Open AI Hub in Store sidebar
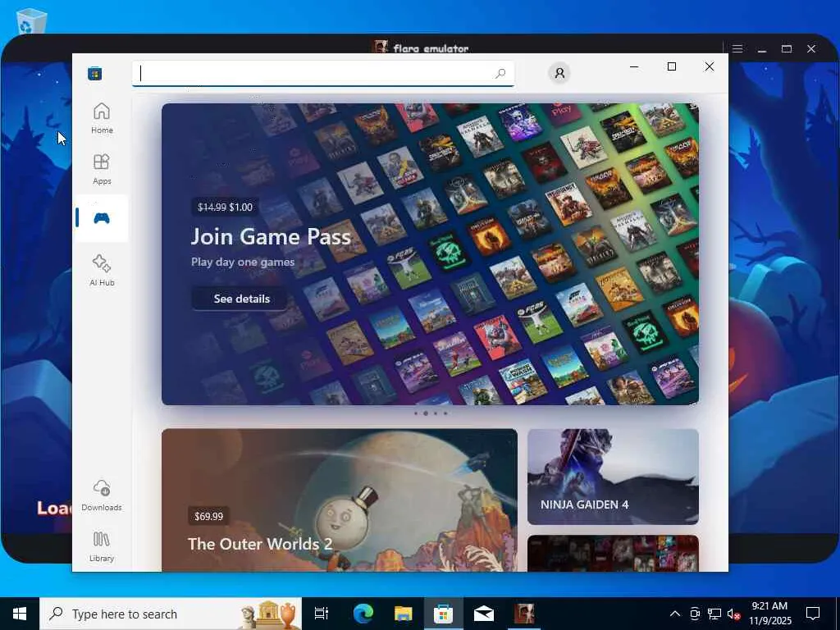This screenshot has width=840, height=630. click(102, 271)
